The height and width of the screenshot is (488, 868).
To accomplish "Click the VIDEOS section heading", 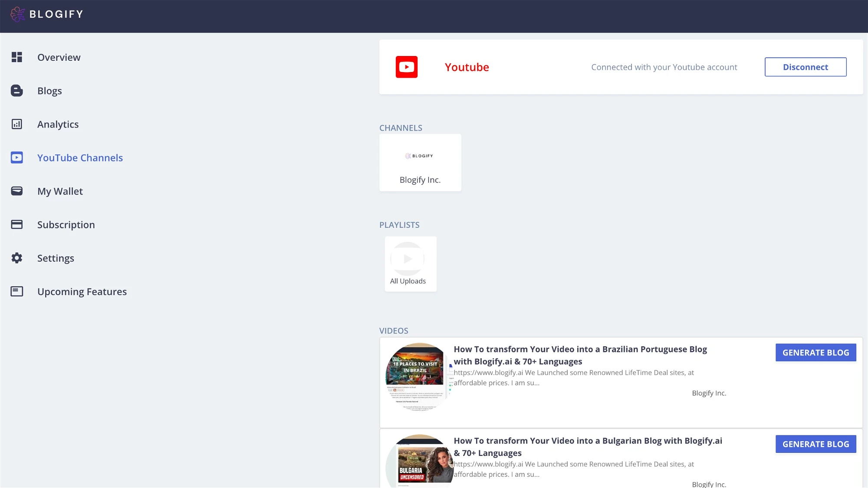I will coord(394,330).
